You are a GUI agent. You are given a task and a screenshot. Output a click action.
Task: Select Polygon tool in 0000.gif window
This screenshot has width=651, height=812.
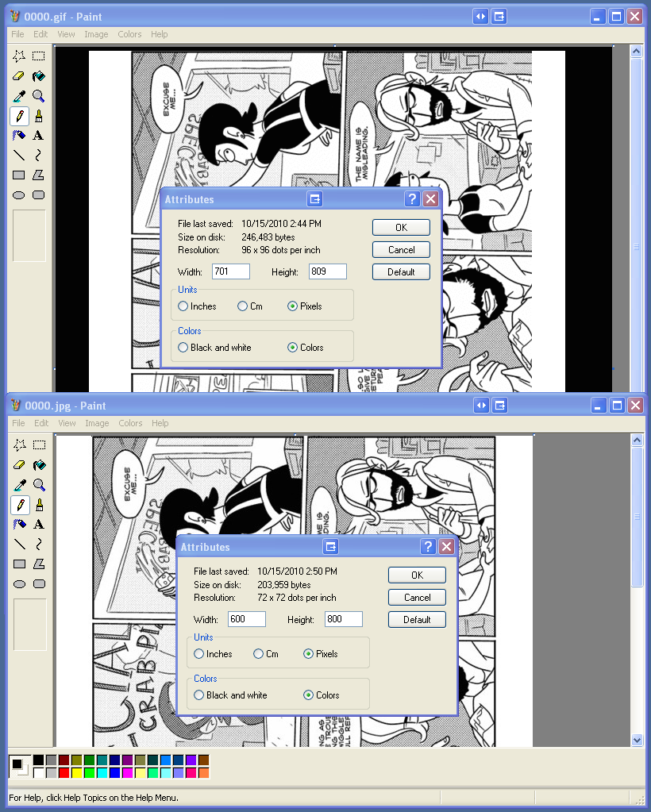tap(38, 175)
